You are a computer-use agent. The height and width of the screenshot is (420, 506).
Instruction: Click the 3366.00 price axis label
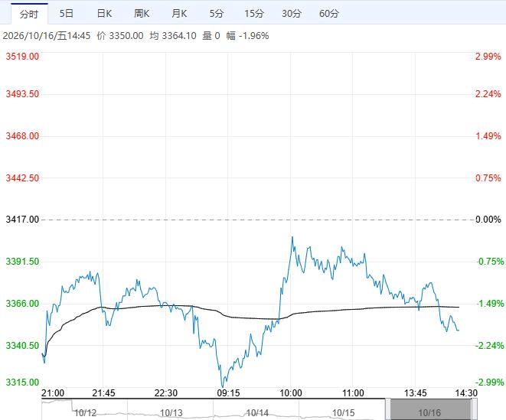[x=22, y=304]
